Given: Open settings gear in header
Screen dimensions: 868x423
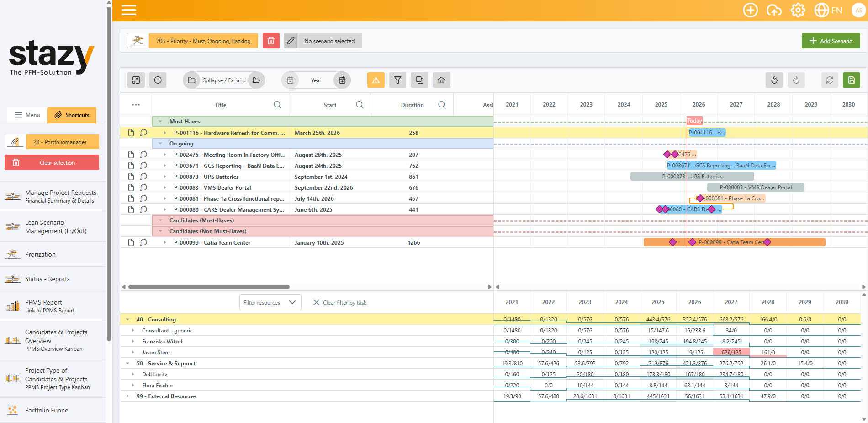Looking at the screenshot, I should tap(798, 10).
